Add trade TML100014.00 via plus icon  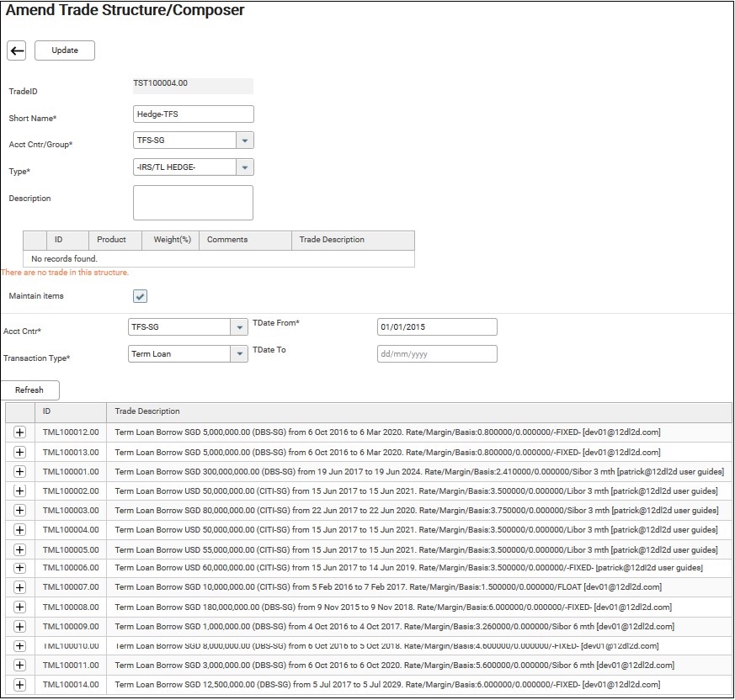pos(20,684)
